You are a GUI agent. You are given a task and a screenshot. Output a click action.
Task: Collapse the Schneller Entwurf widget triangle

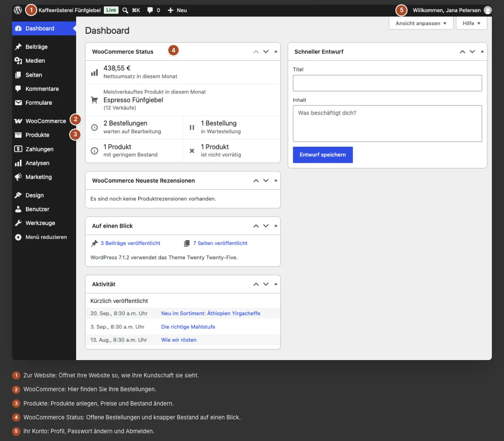[x=482, y=52]
